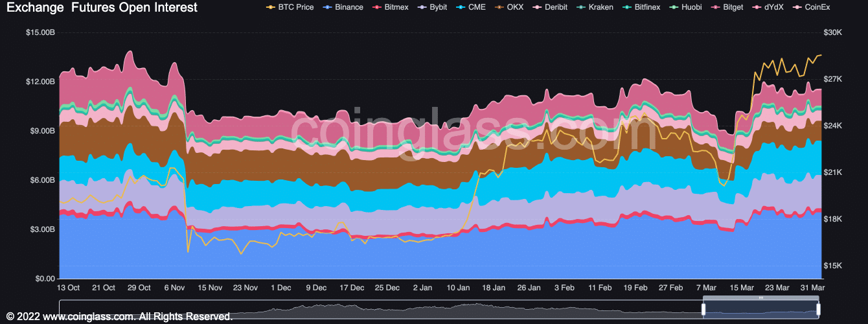Click the $21K price axis label
The image size is (868, 324).
click(x=832, y=172)
